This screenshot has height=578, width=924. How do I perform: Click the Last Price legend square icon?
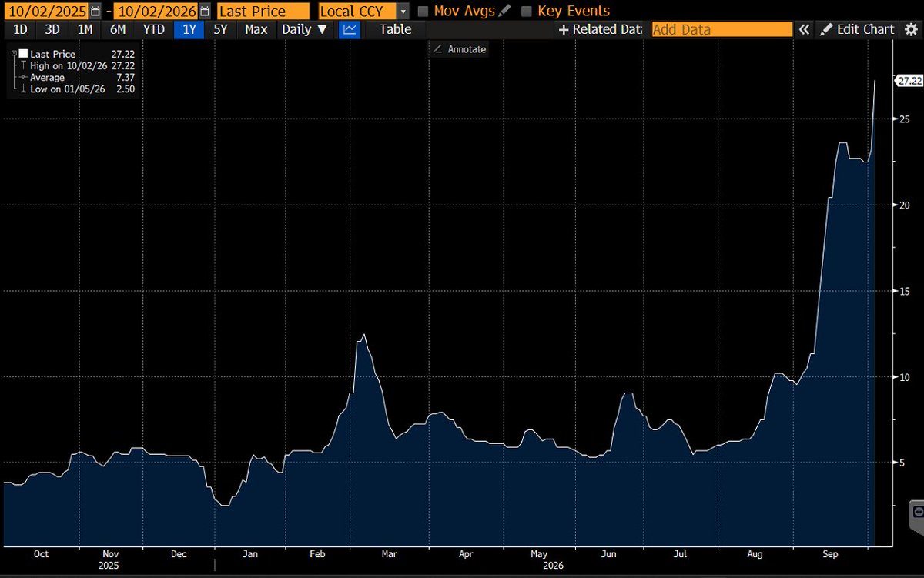point(22,54)
